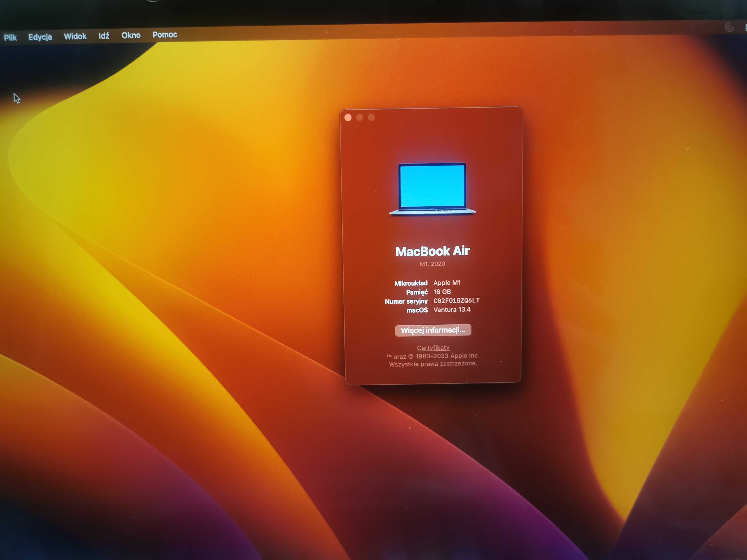Click the Więcej informacji... button

pyautogui.click(x=433, y=330)
